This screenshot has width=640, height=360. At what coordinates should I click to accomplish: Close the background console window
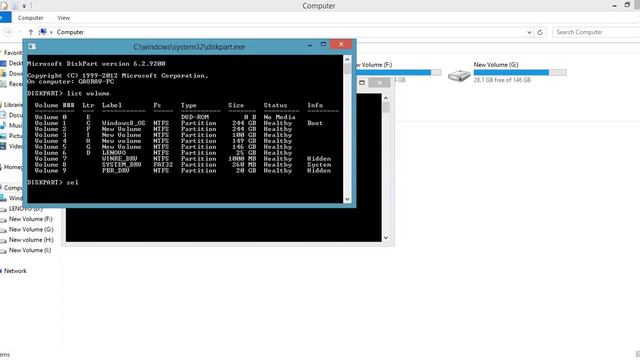(x=380, y=83)
